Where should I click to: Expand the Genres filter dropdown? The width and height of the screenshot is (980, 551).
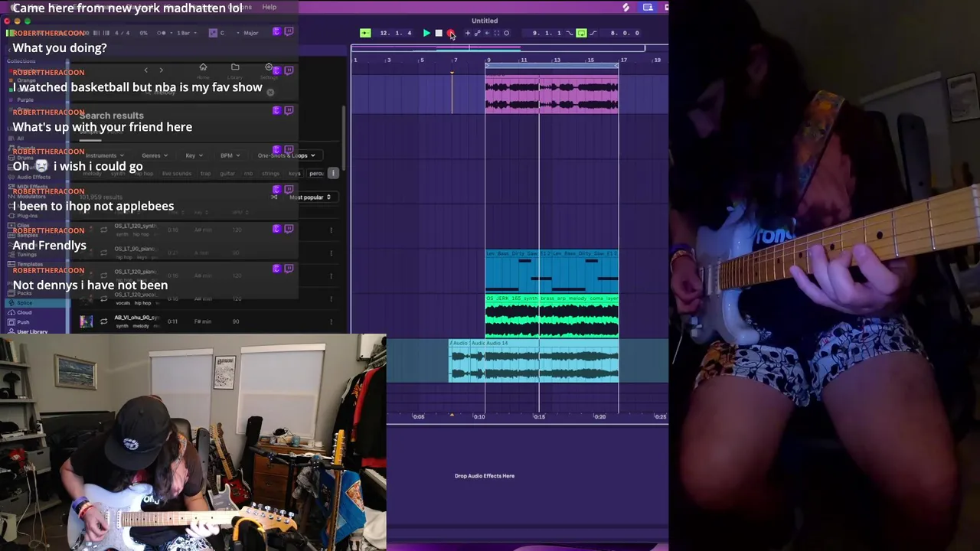tap(154, 155)
